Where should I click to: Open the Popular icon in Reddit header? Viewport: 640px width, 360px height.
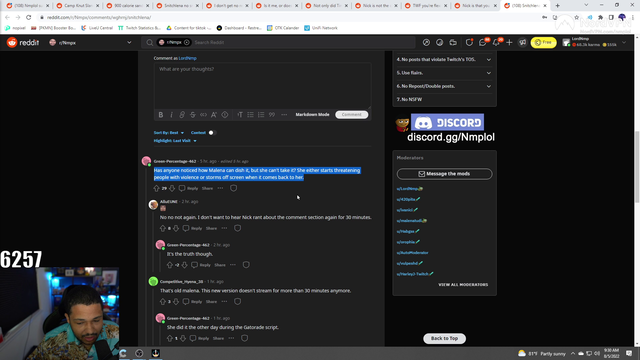coord(426,42)
